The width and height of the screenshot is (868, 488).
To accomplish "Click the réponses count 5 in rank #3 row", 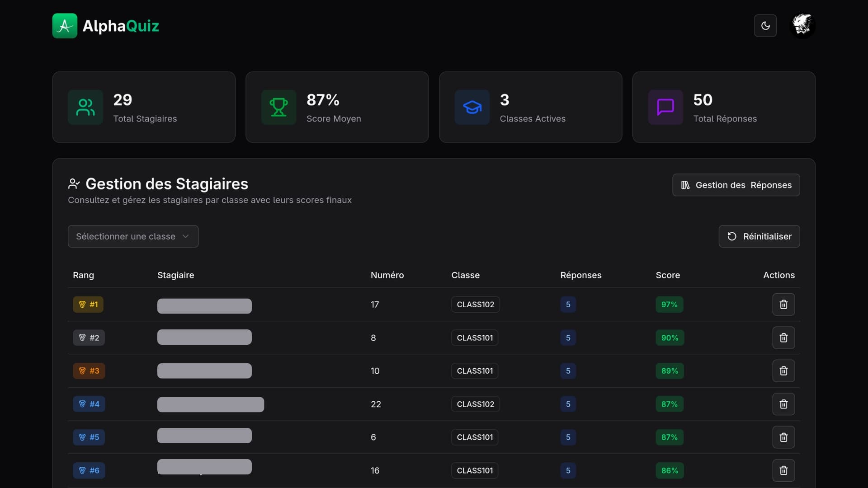I will point(568,371).
